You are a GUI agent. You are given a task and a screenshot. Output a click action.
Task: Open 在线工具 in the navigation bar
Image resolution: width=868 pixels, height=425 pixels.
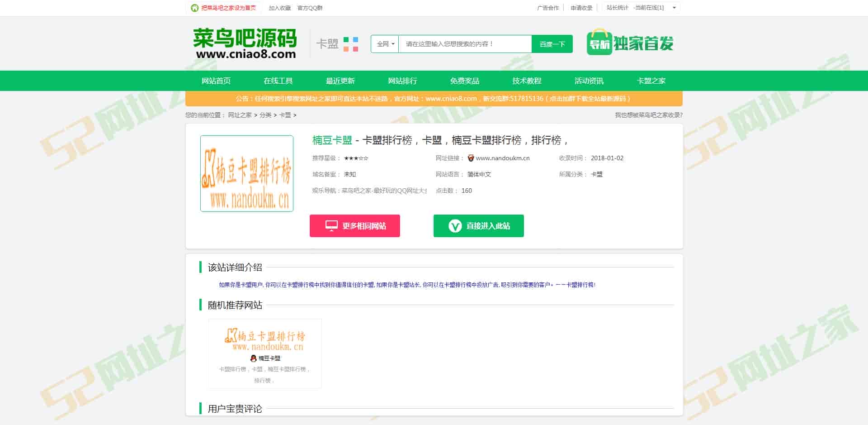[278, 81]
